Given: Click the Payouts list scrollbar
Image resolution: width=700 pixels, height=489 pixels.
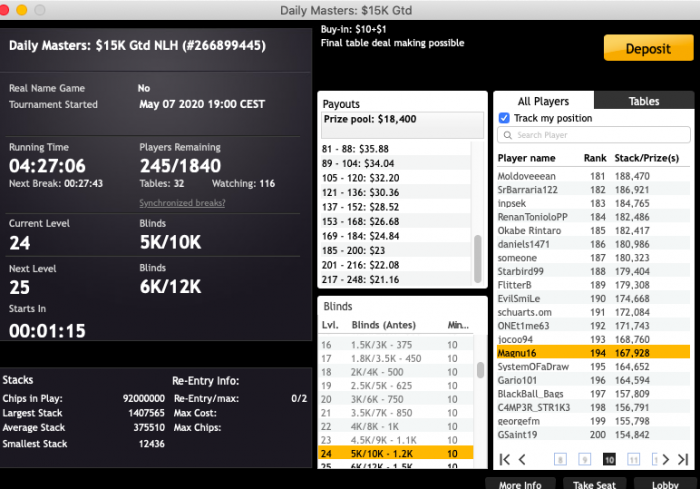Looking at the screenshot, I should click(x=478, y=259).
